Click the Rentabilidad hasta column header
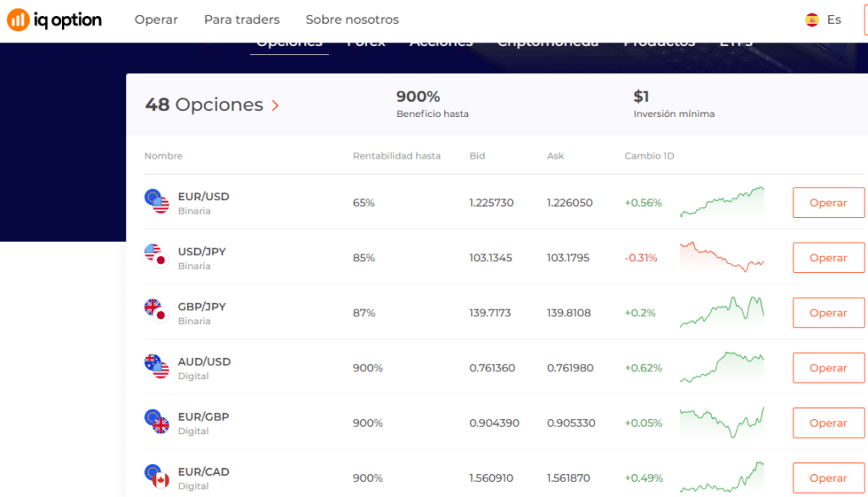The image size is (868, 497). [x=397, y=156]
